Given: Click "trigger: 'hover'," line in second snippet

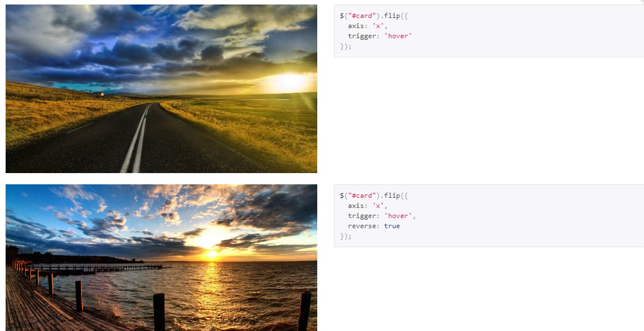Looking at the screenshot, I should [382, 215].
